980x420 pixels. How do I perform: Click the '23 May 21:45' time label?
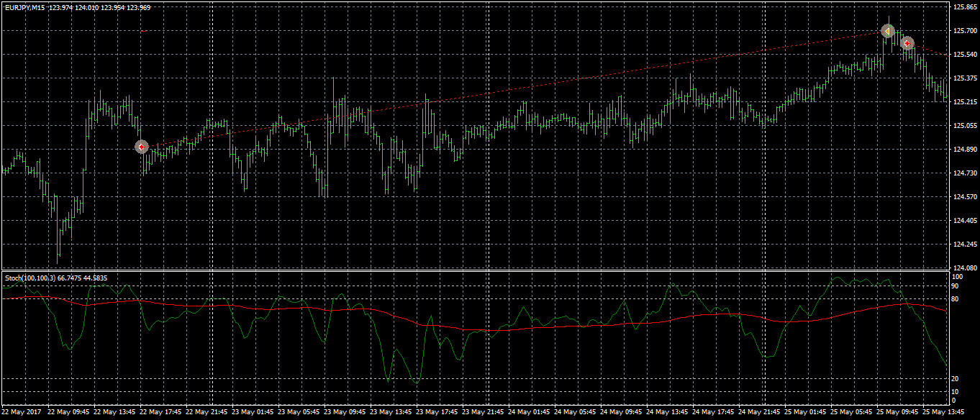(x=484, y=413)
